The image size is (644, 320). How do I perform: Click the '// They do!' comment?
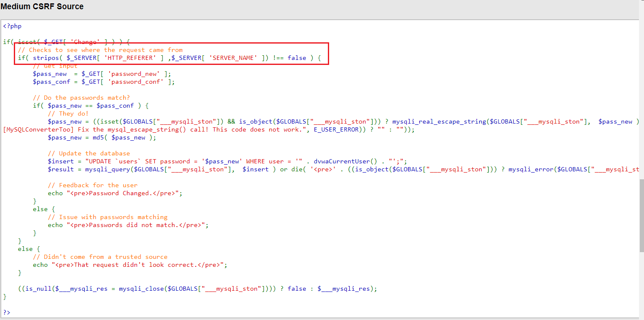point(68,114)
